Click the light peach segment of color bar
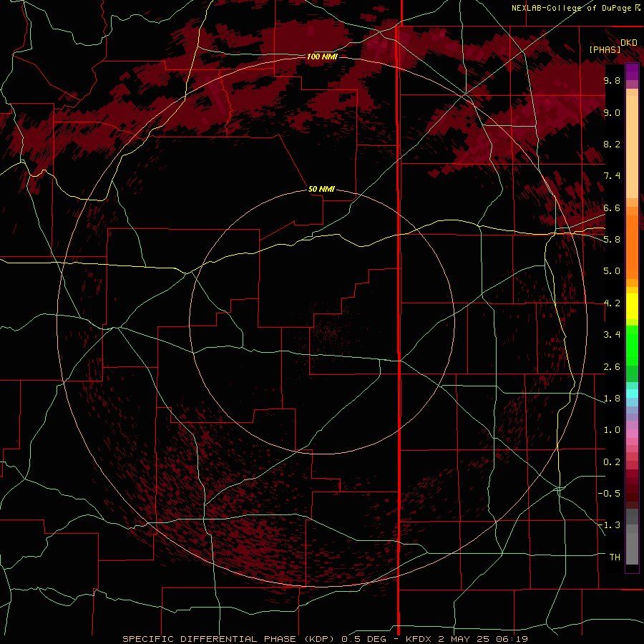Screen dimensions: 644x644 [x=632, y=148]
